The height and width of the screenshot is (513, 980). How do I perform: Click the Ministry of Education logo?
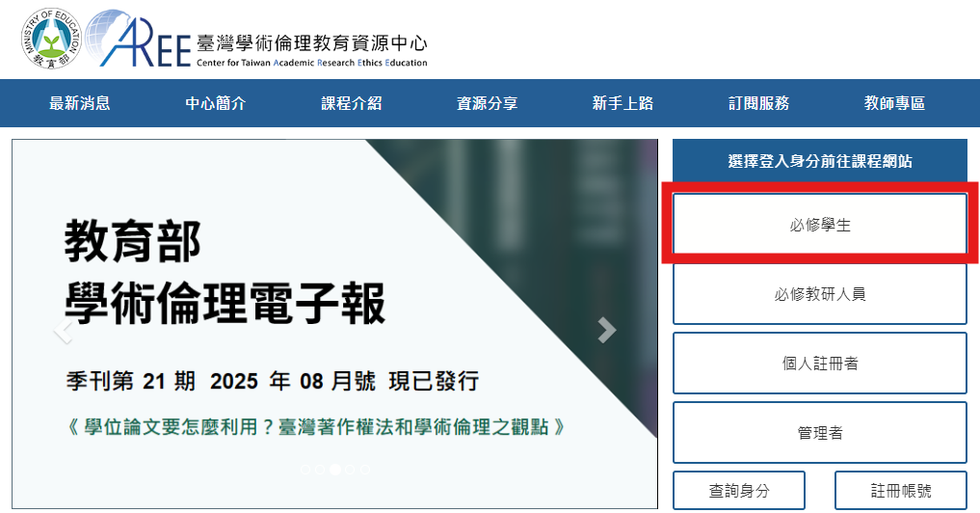[50, 39]
